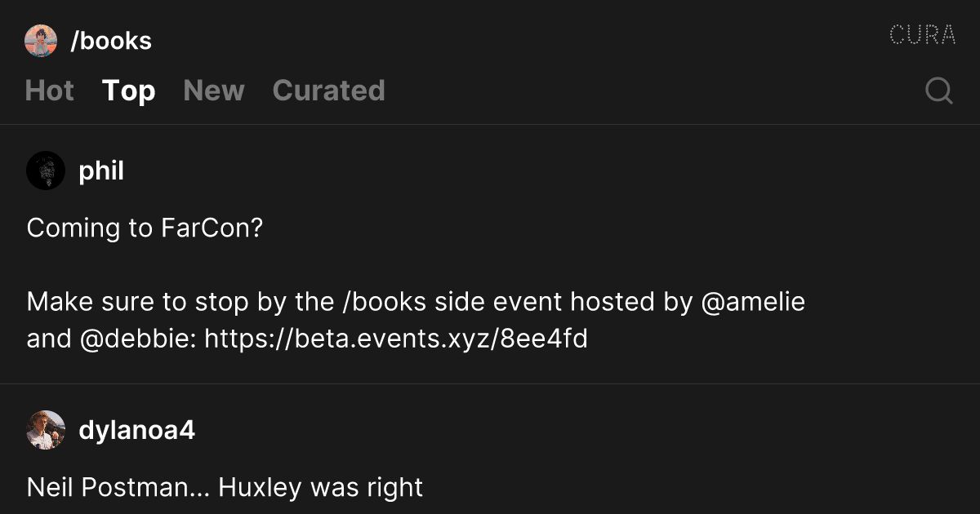Follow the beta.events.xyz/8ee4fd link

[x=396, y=338]
